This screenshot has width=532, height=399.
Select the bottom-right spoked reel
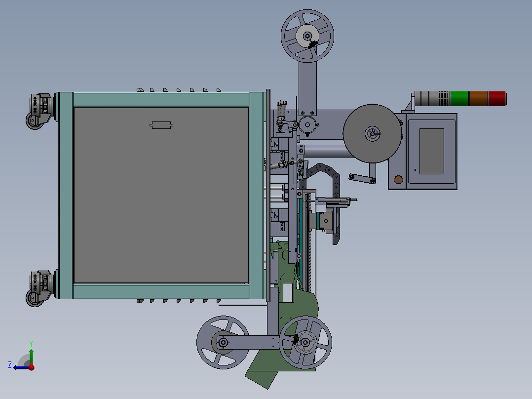tap(305, 342)
